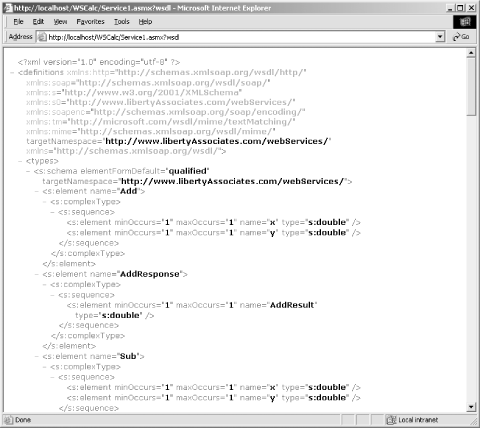
Task: Click the "Local intranet" status text
Action: [x=418, y=420]
